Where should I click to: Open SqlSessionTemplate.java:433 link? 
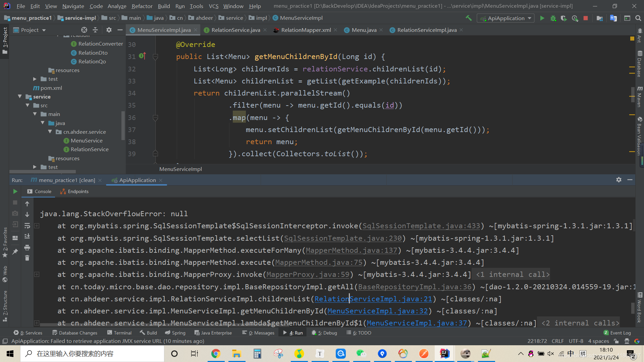pos(421,226)
